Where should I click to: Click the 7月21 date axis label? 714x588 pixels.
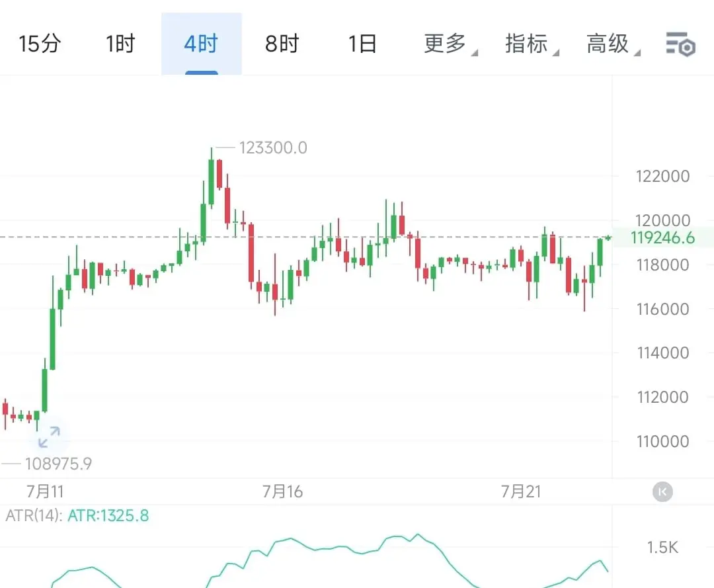point(521,492)
